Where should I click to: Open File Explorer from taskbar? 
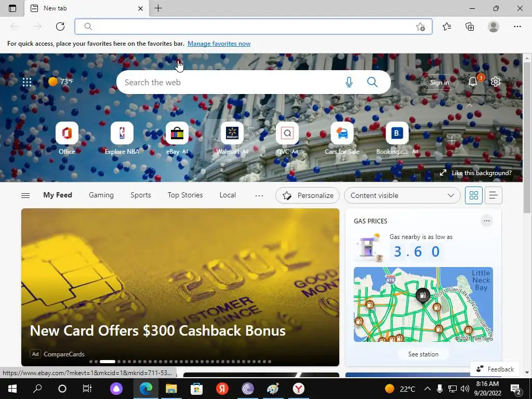coord(171,389)
